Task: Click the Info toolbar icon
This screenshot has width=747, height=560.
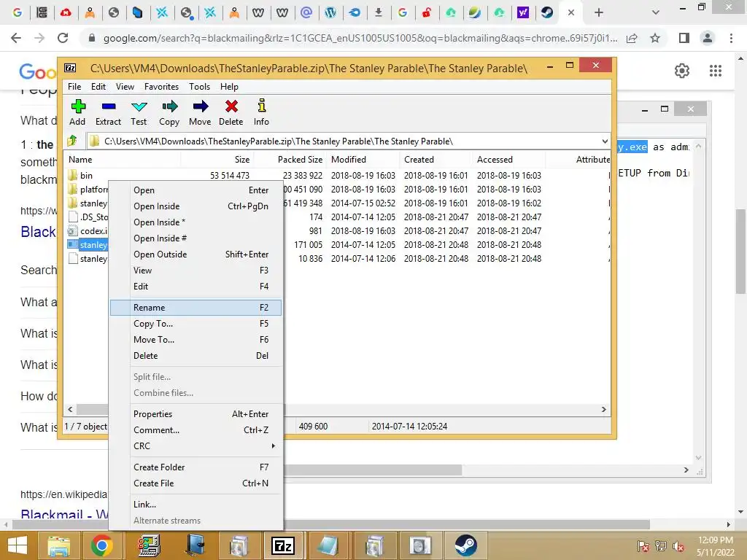Action: click(x=262, y=106)
